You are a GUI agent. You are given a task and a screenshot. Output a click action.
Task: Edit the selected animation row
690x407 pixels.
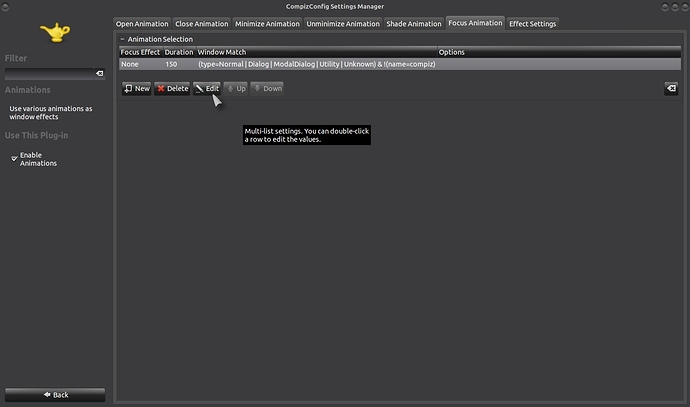207,88
